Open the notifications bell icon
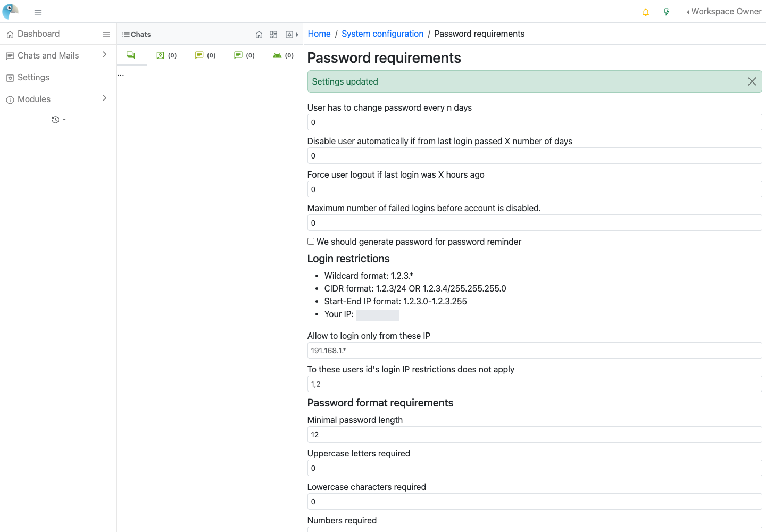 [x=646, y=12]
